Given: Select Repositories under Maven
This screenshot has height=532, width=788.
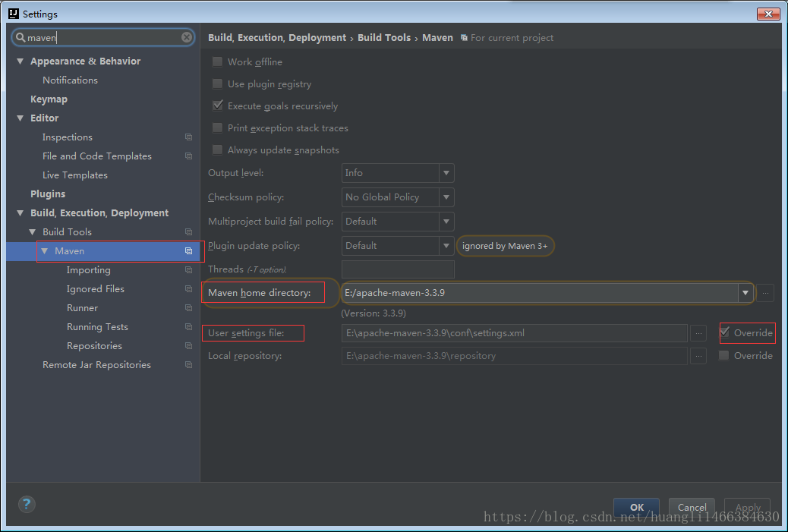Looking at the screenshot, I should click(x=94, y=346).
